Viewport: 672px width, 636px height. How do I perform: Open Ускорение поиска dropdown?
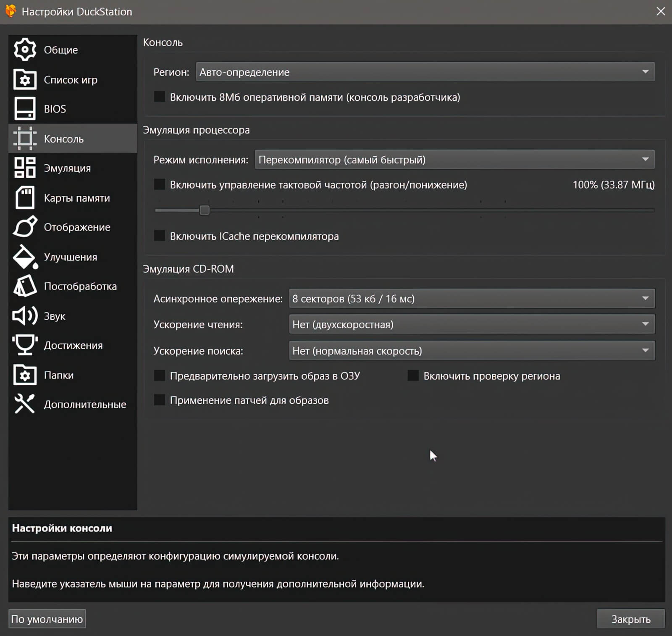pyautogui.click(x=472, y=350)
